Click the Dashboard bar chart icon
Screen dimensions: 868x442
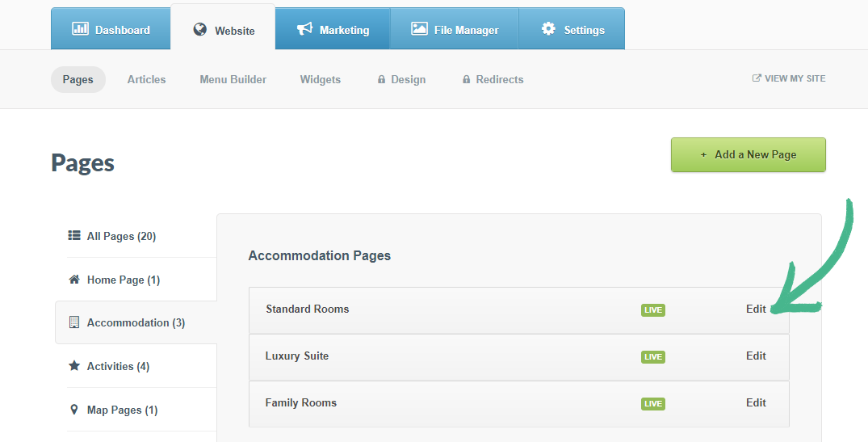(80, 29)
